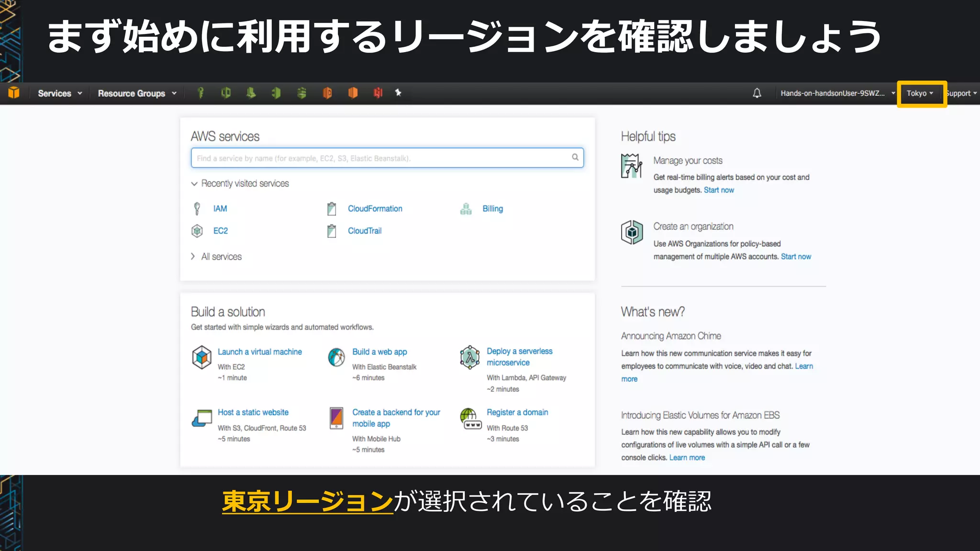The height and width of the screenshot is (551, 980).
Task: Open the CloudFormation link
Action: tap(375, 209)
